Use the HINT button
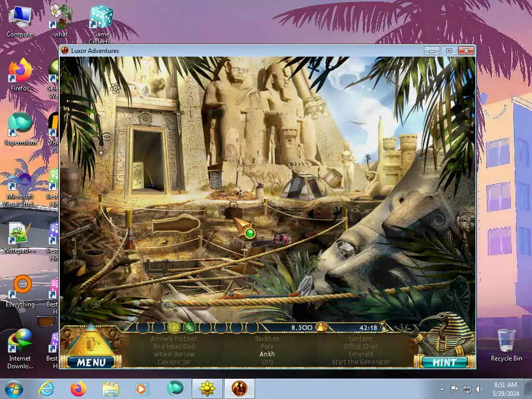This screenshot has height=399, width=532. 445,362
